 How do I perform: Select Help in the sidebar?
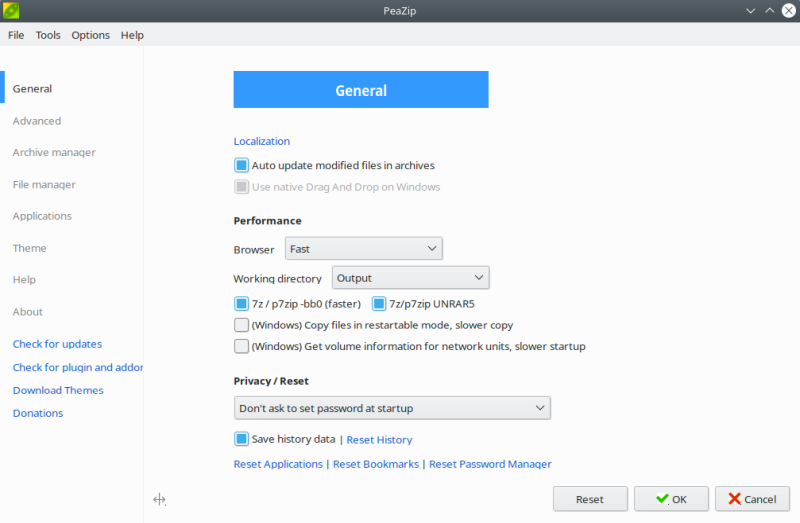[24, 280]
